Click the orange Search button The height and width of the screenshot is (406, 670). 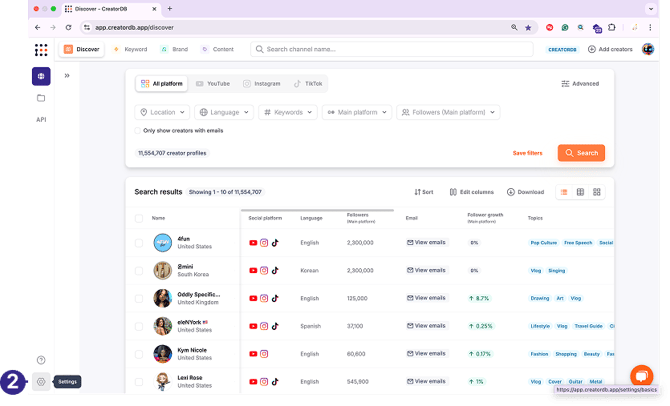(x=581, y=153)
